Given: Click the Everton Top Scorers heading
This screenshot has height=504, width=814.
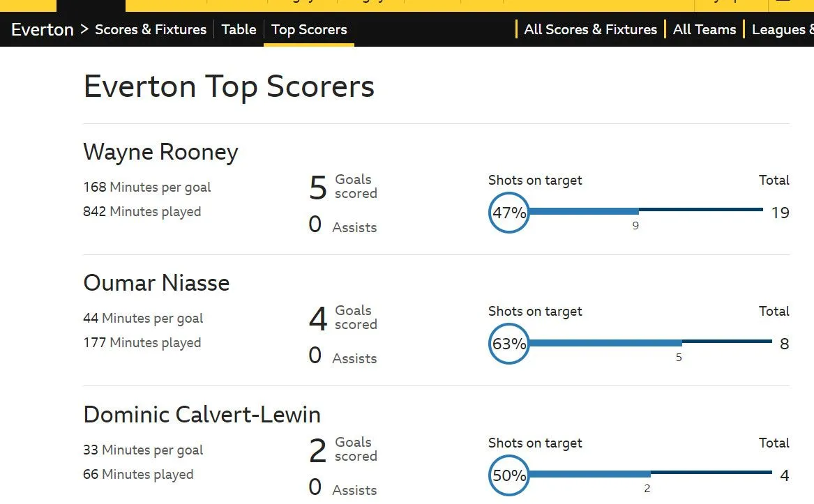Looking at the screenshot, I should [x=229, y=87].
